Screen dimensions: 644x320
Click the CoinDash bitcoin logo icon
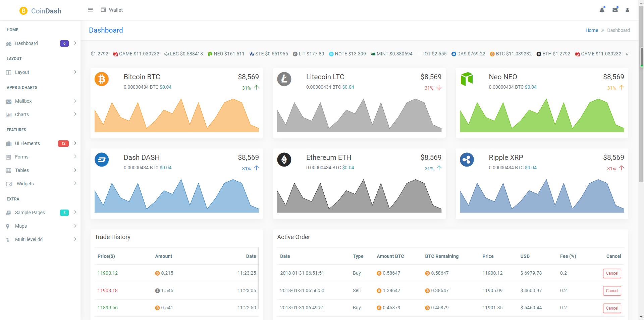tap(23, 11)
